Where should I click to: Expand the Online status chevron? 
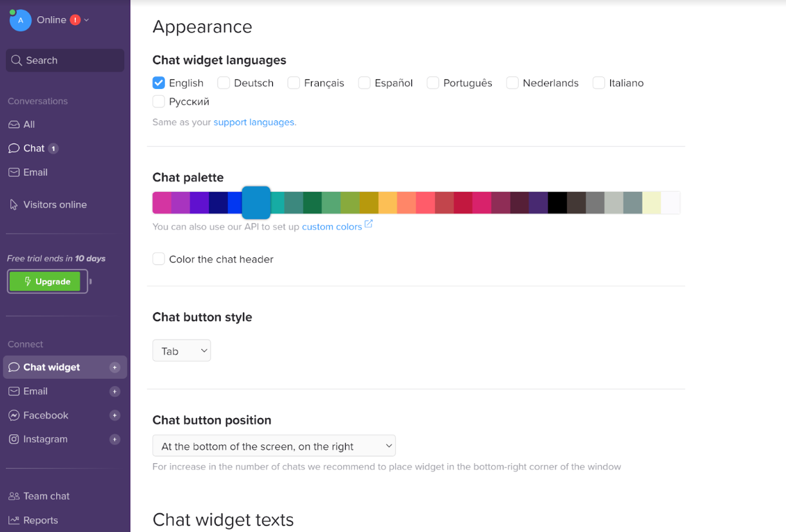pos(87,20)
